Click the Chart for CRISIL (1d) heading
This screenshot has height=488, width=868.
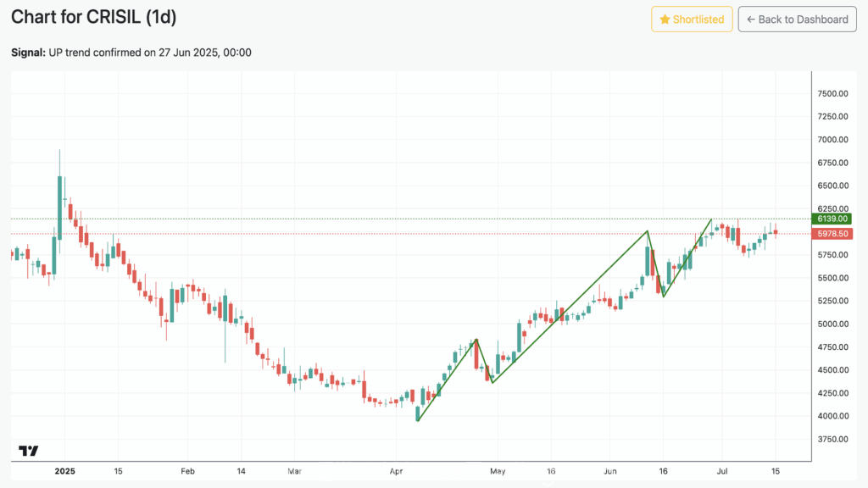click(93, 17)
